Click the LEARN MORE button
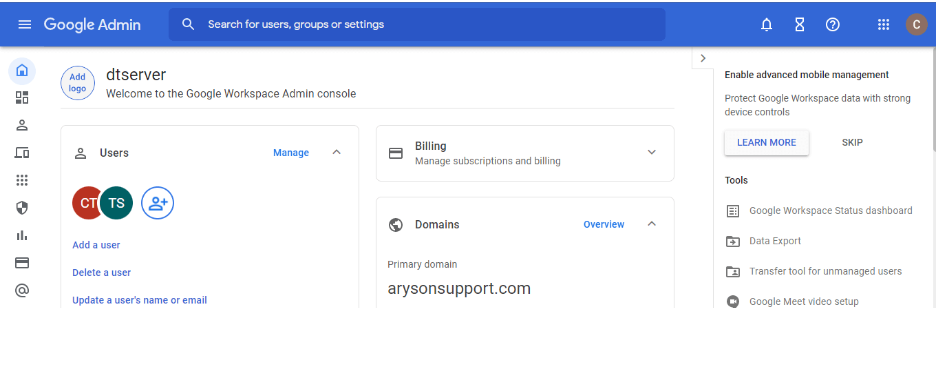937x381 pixels. [x=767, y=143]
